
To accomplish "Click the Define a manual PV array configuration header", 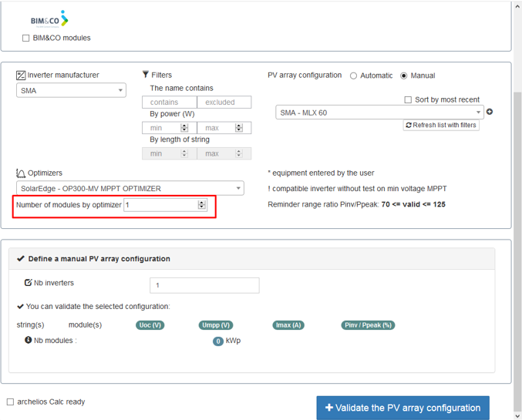I will pyautogui.click(x=251, y=259).
